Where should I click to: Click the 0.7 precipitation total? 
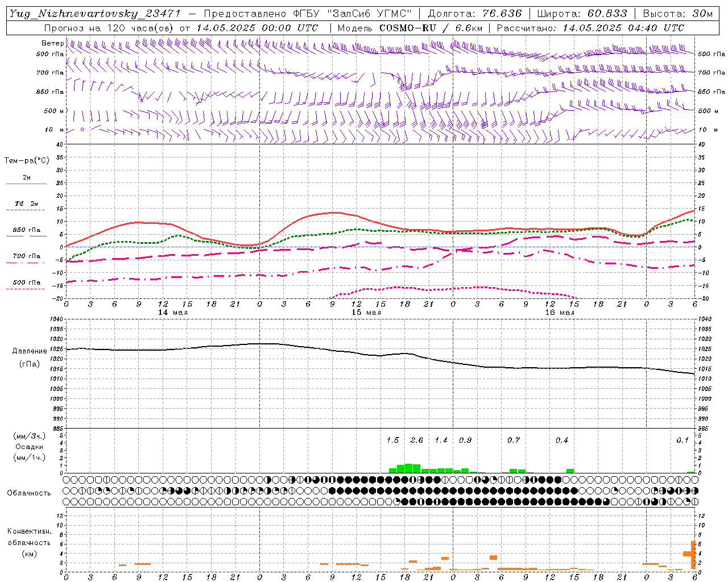pyautogui.click(x=514, y=440)
